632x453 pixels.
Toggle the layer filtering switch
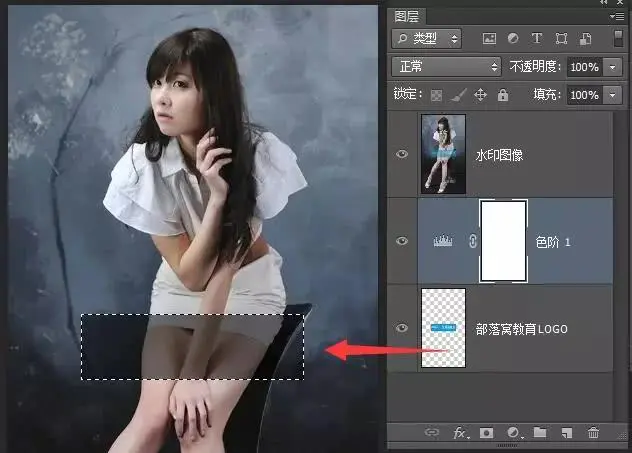click(618, 38)
